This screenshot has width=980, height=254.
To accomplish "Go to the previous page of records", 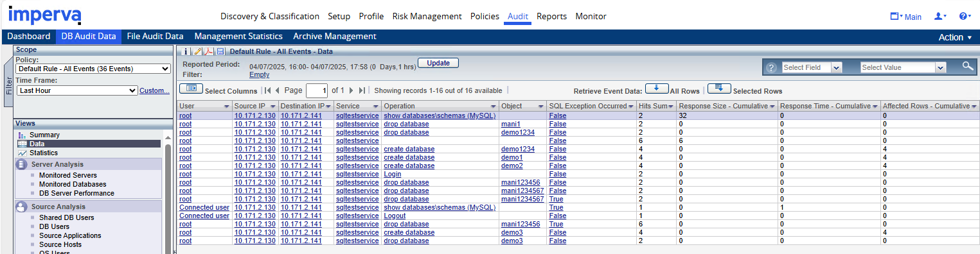I will 278,91.
